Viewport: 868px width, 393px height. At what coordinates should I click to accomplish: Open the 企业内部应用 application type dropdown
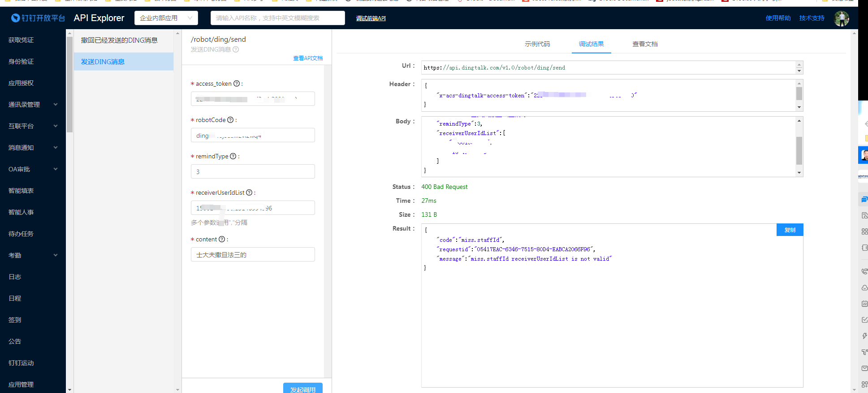tap(166, 18)
